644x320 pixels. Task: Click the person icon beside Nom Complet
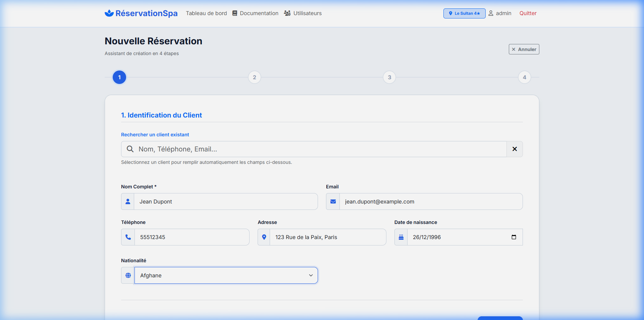pyautogui.click(x=128, y=201)
